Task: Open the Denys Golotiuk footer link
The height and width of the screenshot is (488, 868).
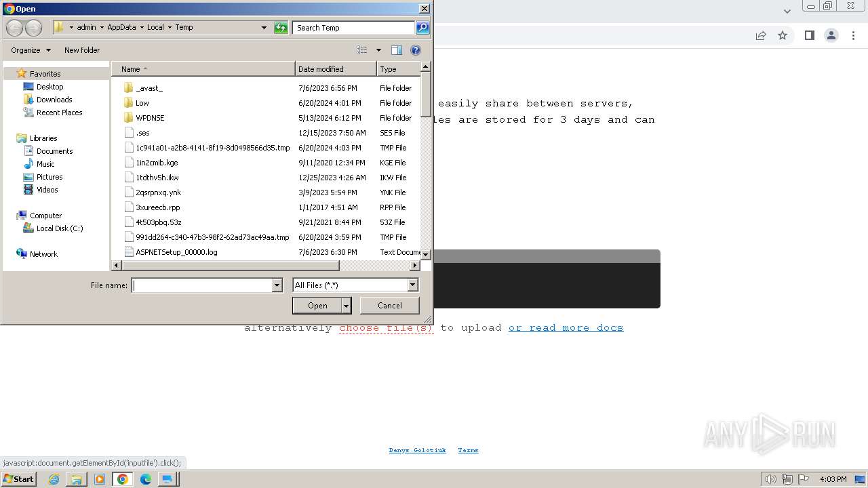Action: 417,450
